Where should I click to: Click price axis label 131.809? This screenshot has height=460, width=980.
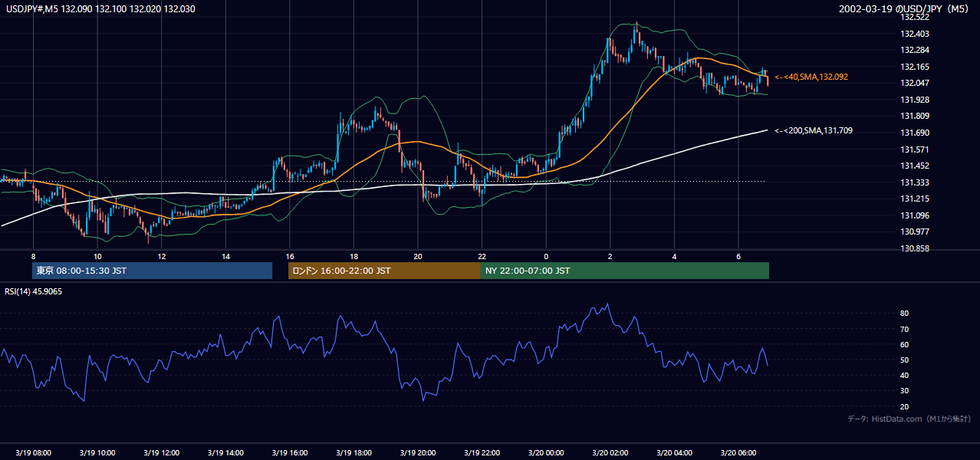tap(916, 117)
